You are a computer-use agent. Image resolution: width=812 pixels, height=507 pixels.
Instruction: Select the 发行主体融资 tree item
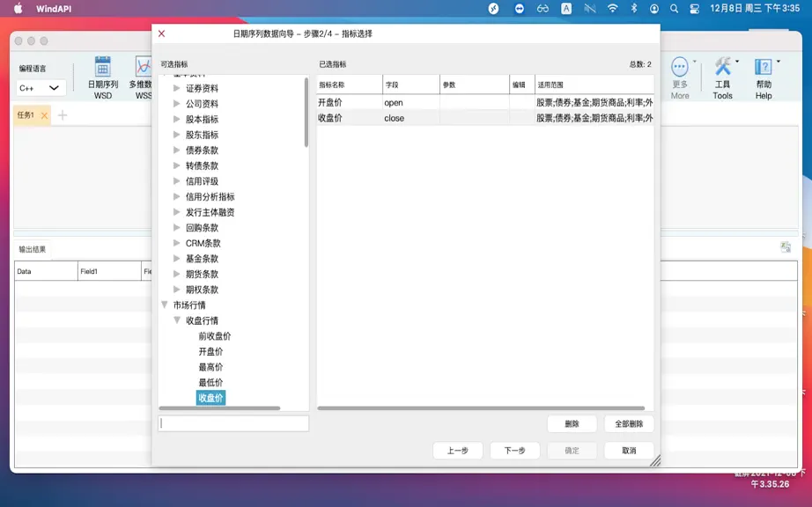(x=210, y=213)
